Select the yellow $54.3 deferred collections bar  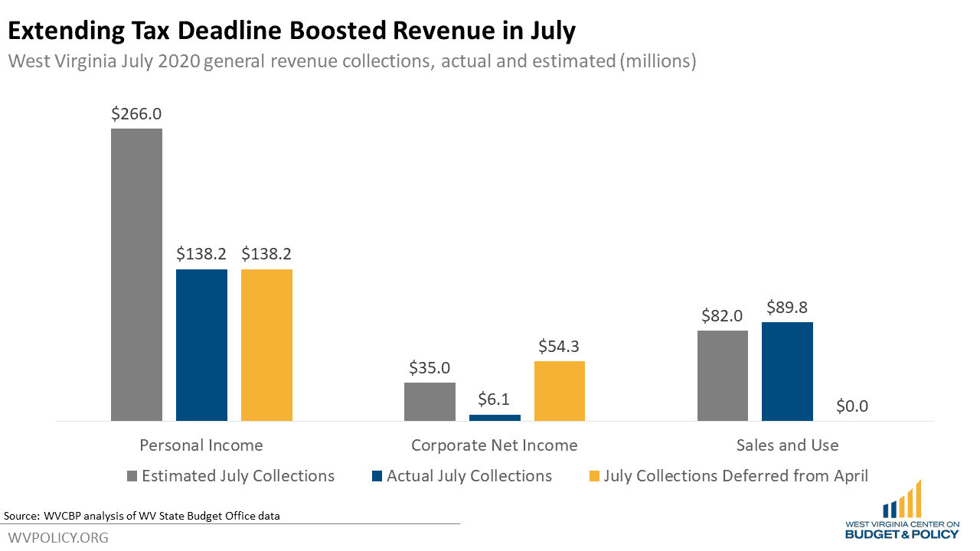pos(559,392)
